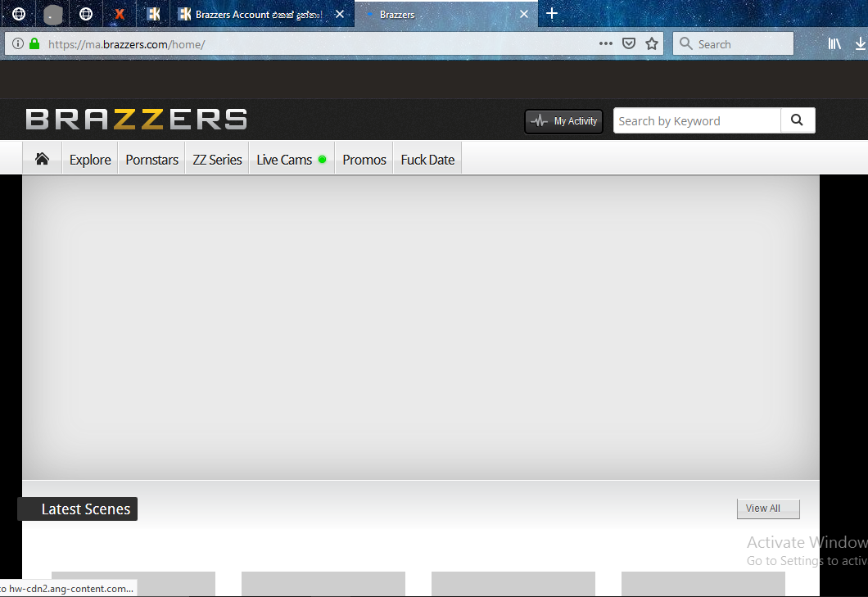Viewport: 868px width, 597px height.
Task: Click the Save to Pocket icon
Action: [629, 43]
